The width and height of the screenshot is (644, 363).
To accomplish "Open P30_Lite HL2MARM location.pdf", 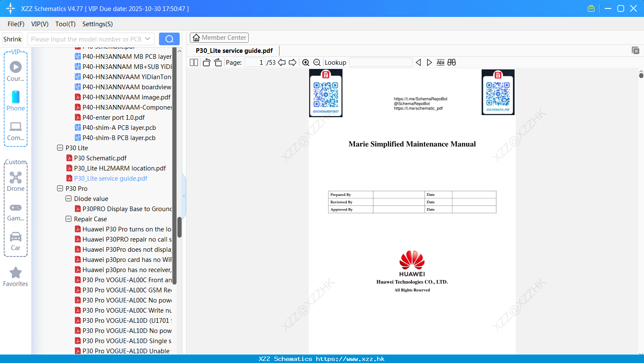I will (x=120, y=168).
